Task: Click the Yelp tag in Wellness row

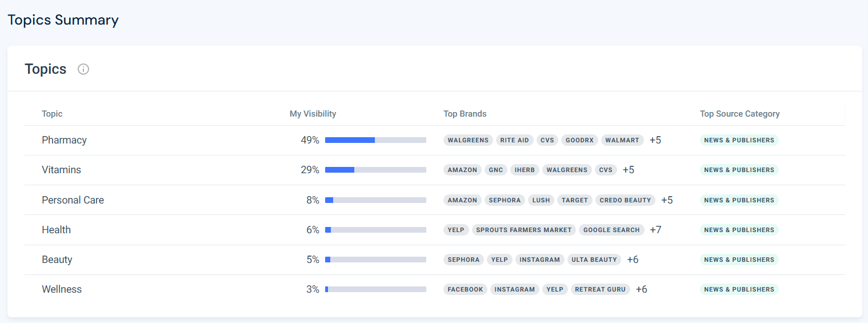Action: [555, 289]
